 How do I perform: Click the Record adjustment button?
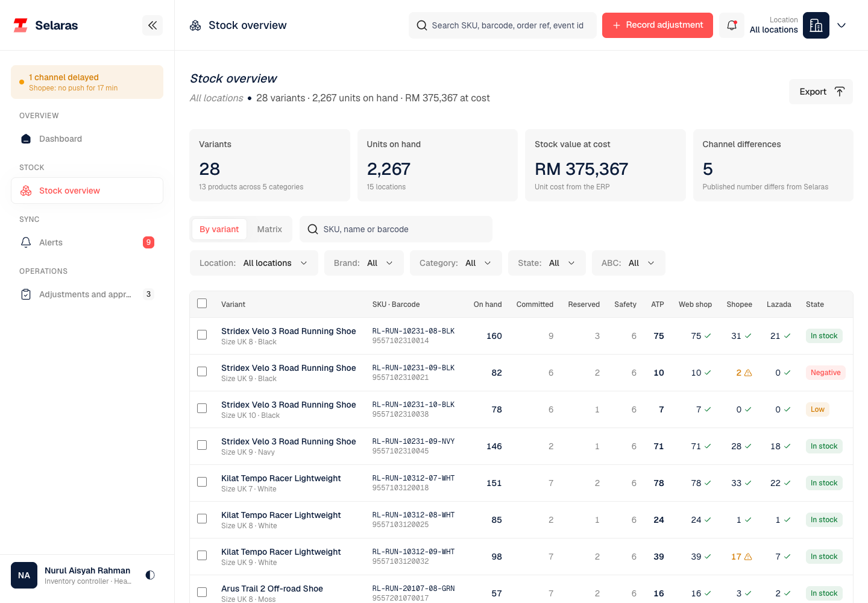click(658, 25)
